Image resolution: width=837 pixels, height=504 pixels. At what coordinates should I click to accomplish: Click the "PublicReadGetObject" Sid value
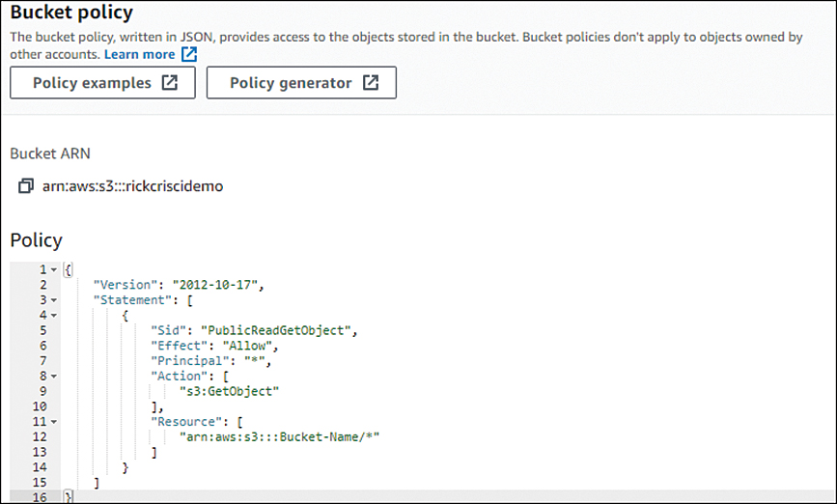[275, 330]
